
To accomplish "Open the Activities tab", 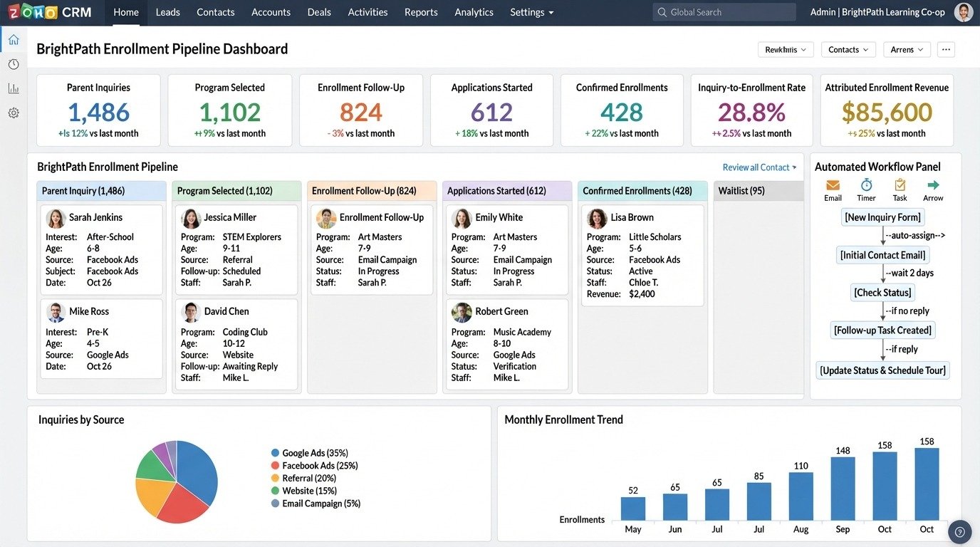I will click(x=367, y=12).
